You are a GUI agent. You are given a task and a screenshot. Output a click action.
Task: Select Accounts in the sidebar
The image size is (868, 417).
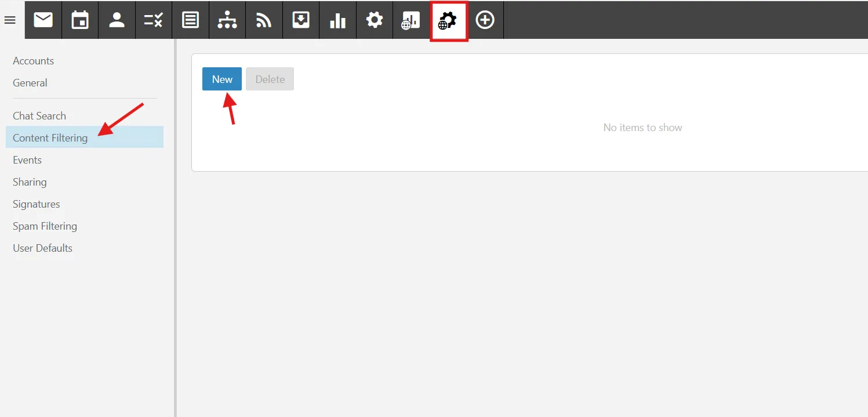pos(33,61)
